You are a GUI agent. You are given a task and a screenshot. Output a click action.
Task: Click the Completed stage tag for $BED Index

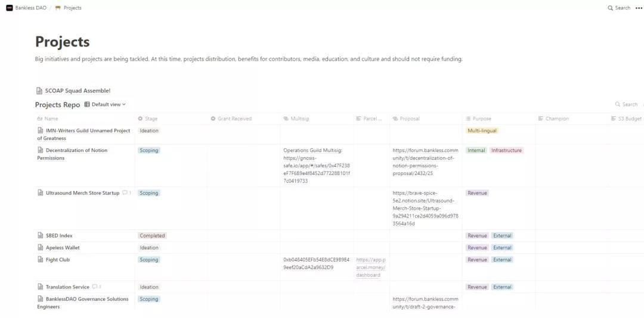[152, 236]
